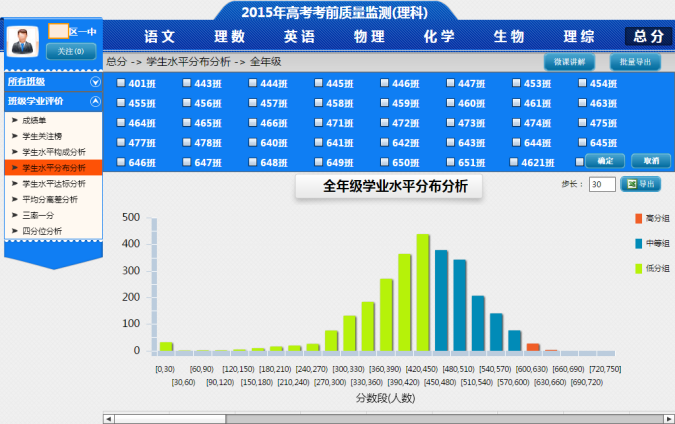Image resolution: width=675 pixels, height=424 pixels.
Task: Click the 全年级学业水平分布分析 title
Action: tap(395, 186)
